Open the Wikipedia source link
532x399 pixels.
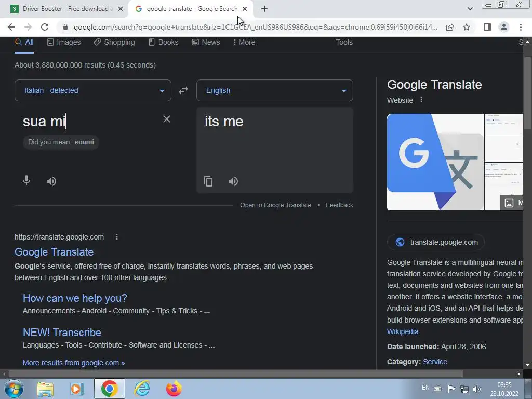coord(403,331)
